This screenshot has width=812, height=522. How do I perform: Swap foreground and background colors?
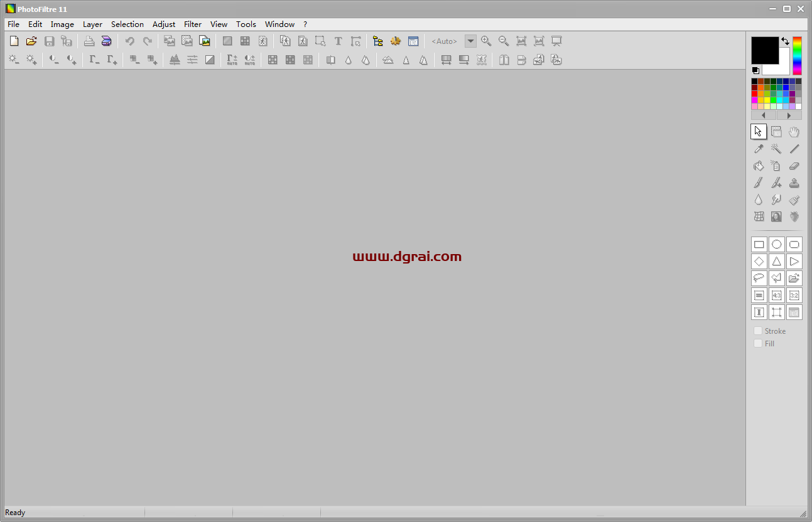click(785, 41)
